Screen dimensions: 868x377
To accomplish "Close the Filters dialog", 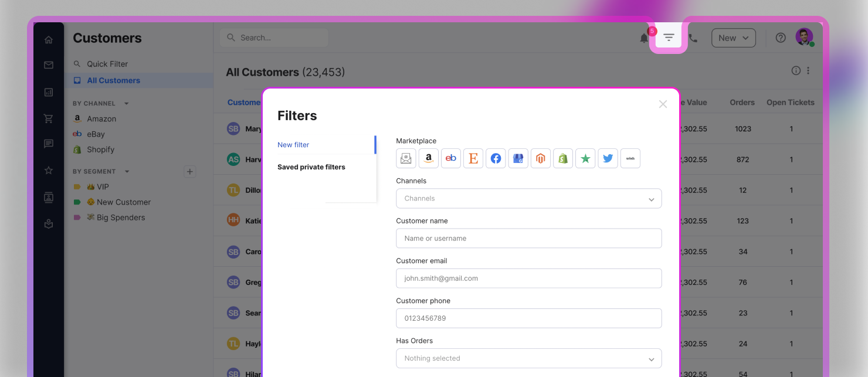I will coord(663,104).
